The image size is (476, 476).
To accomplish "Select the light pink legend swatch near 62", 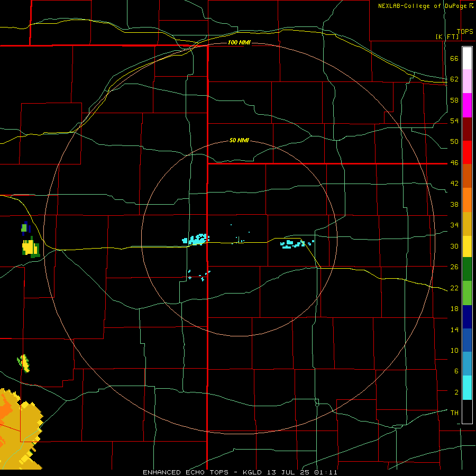I will [467, 81].
